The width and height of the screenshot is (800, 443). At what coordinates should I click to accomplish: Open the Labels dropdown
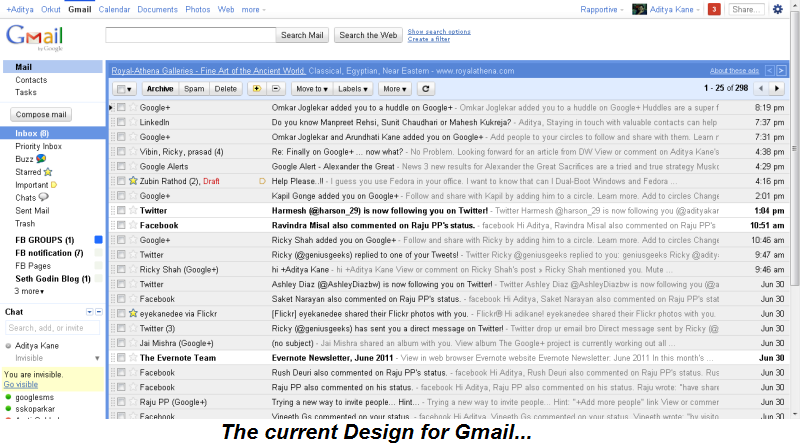coord(353,89)
